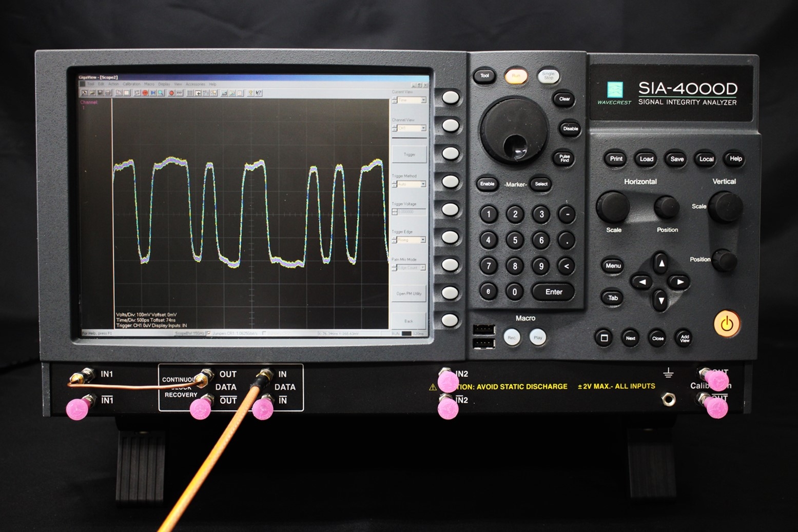Open the Current View dropdown showing Time
798x532 pixels.
[412, 100]
